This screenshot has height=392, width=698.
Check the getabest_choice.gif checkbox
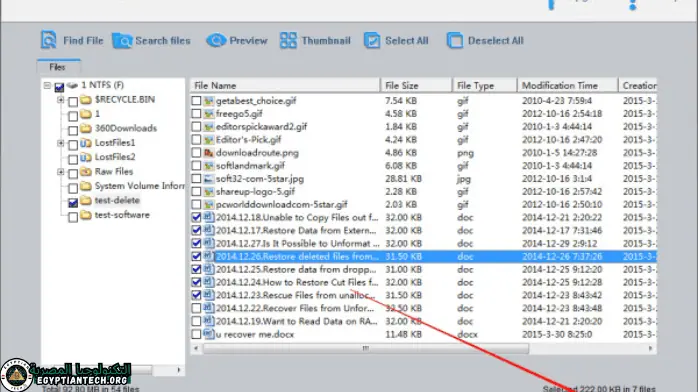[196, 101]
